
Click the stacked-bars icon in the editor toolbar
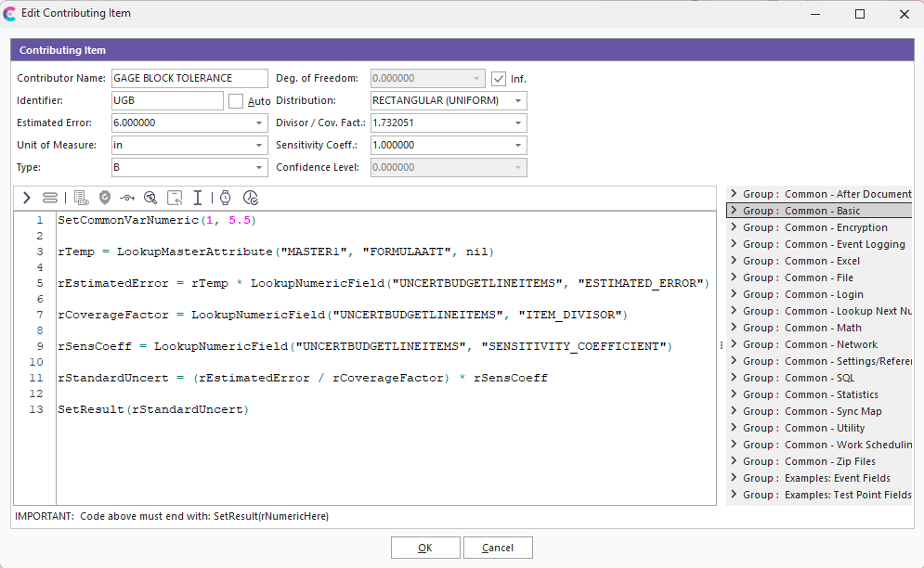(x=50, y=198)
